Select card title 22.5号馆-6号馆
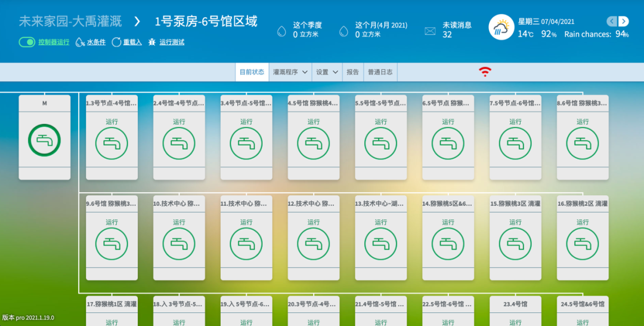Image resolution: width=644 pixels, height=326 pixels. coord(447,305)
